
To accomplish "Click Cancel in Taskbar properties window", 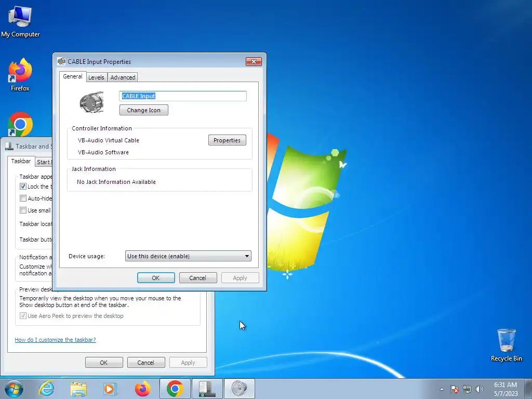I will coord(146,362).
